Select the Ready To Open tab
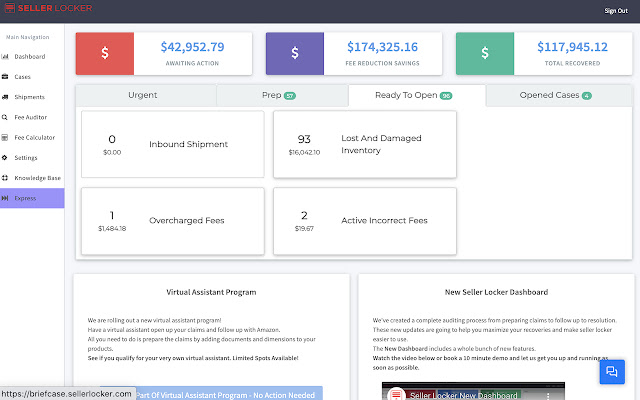 (x=417, y=96)
